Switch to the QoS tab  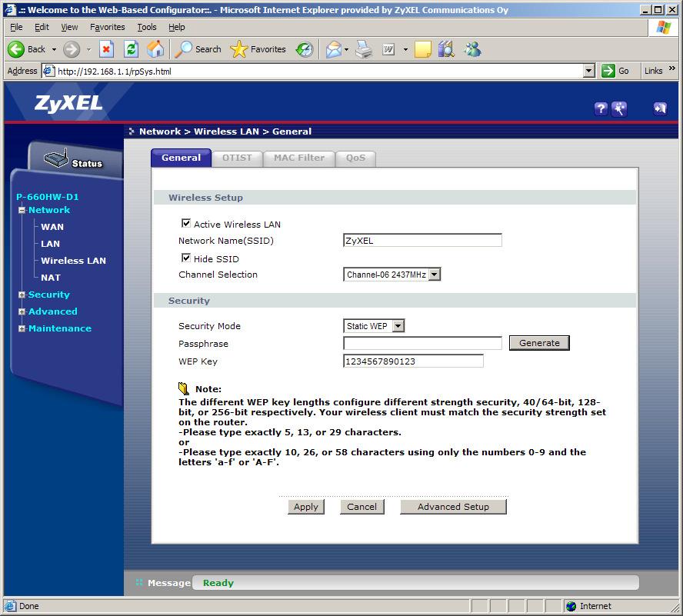355,158
